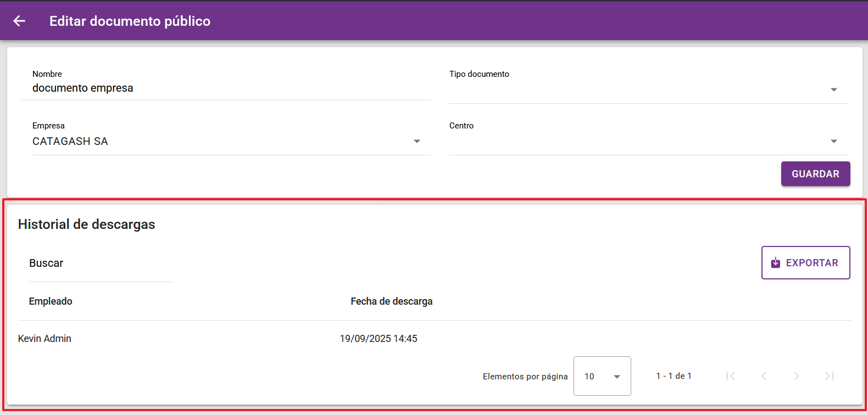Click the Buscar search field
The width and height of the screenshot is (868, 415).
coord(100,263)
